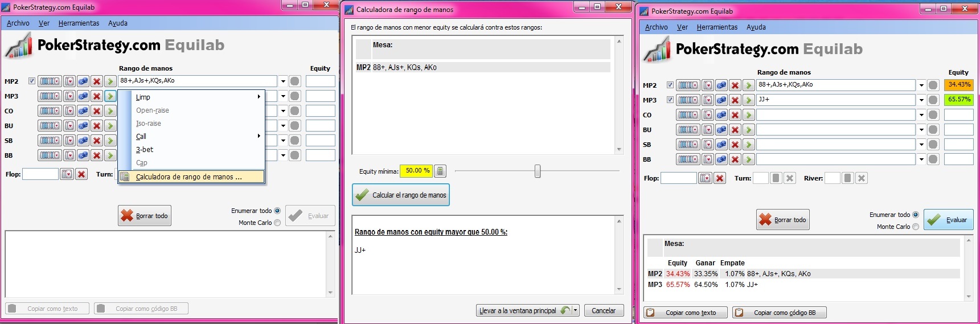This screenshot has width=980, height=324.
Task: Click Calcular el rango de manos button
Action: pos(401,195)
